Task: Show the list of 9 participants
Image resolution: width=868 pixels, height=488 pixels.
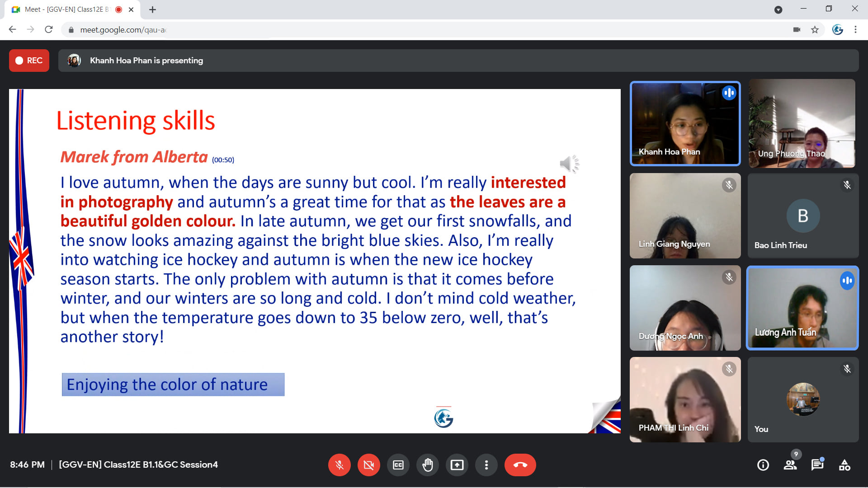Action: click(x=790, y=465)
